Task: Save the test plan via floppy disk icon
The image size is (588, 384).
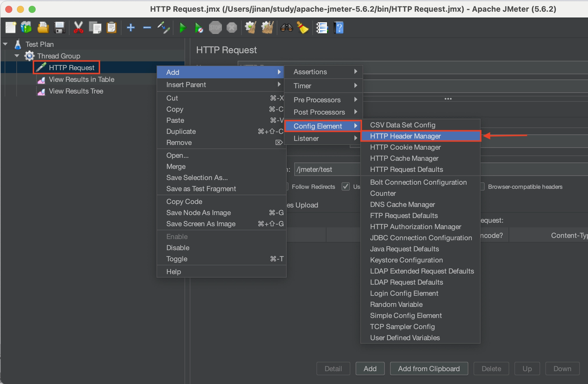Action: (x=60, y=27)
